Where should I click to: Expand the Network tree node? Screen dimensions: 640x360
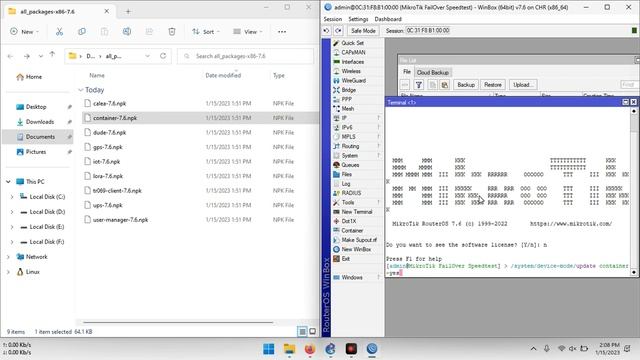(x=9, y=257)
